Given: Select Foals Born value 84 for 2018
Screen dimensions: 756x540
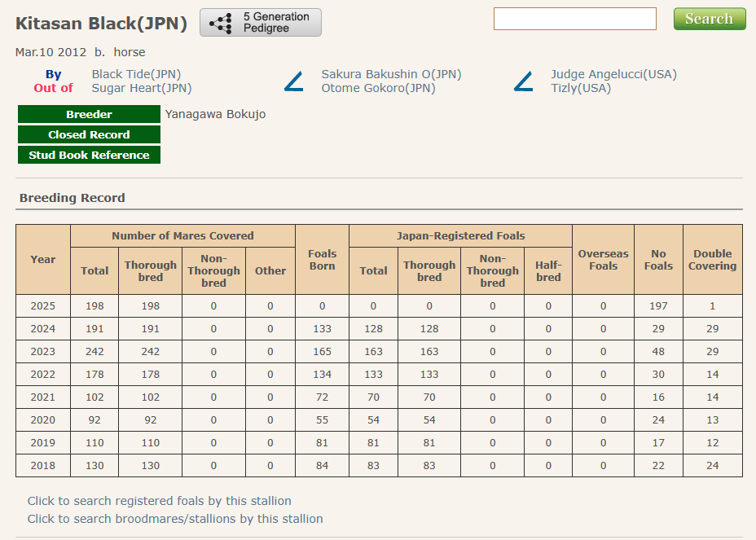Looking at the screenshot, I should tap(322, 466).
